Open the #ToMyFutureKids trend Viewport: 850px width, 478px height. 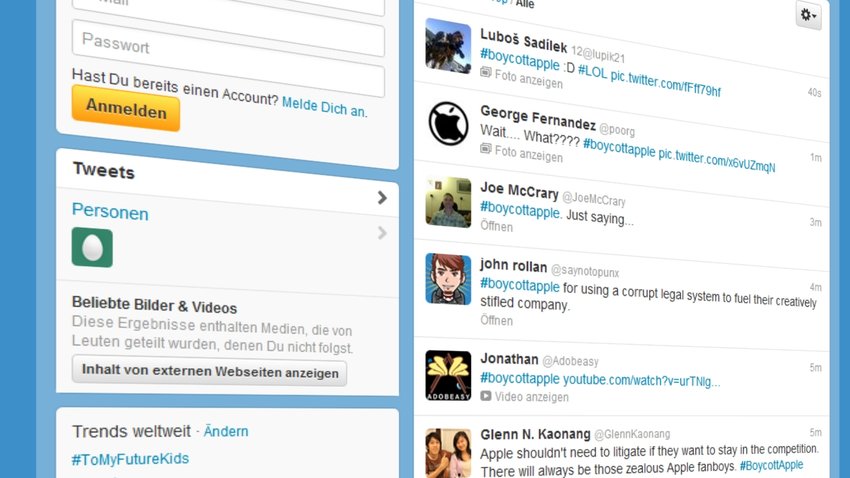coord(130,460)
